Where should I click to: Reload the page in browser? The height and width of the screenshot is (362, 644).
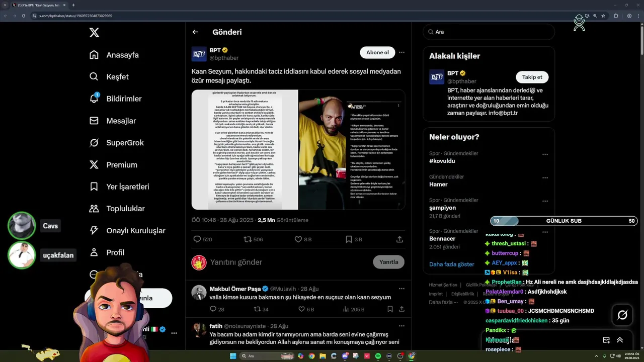[x=23, y=16]
